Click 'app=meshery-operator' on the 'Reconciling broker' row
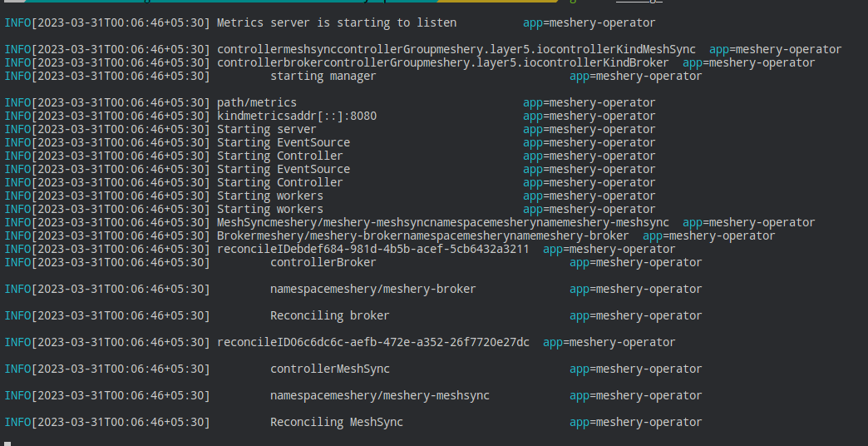 pyautogui.click(x=635, y=315)
